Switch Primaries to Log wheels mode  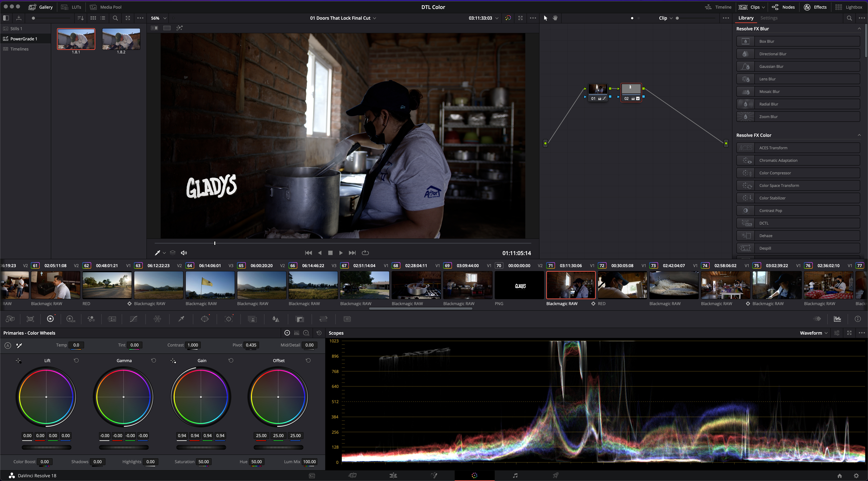(306, 333)
